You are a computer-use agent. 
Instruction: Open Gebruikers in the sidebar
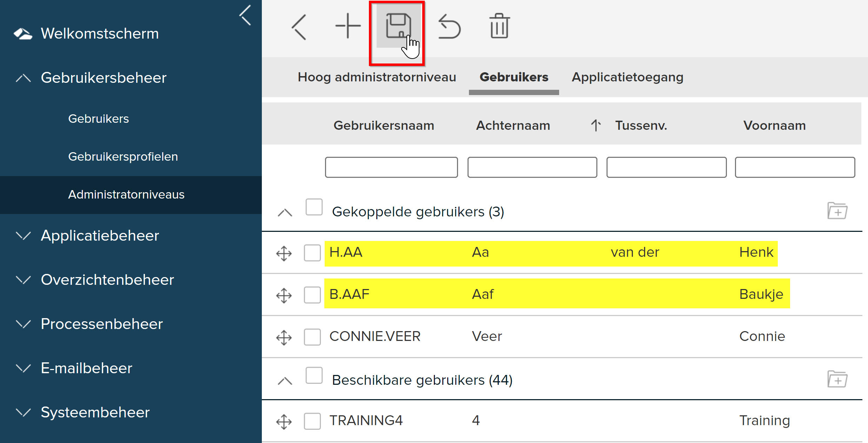click(x=99, y=119)
